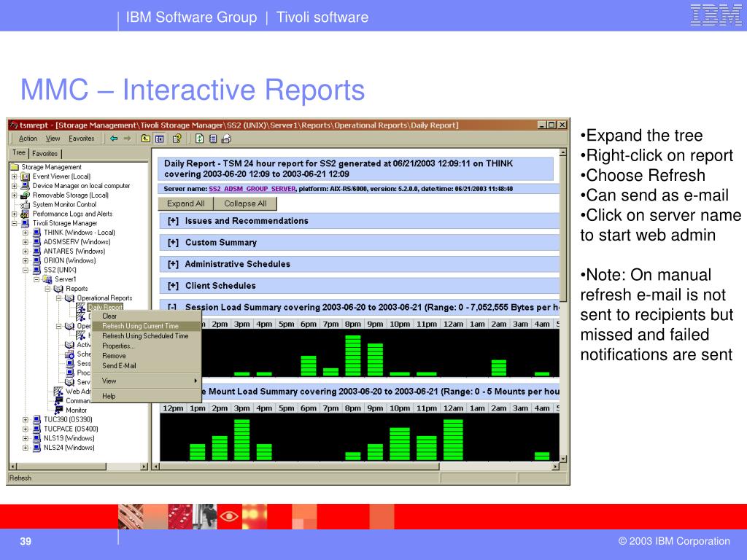Click the Storage Management folder icon
Image resolution: width=747 pixels, height=560 pixels.
point(15,167)
